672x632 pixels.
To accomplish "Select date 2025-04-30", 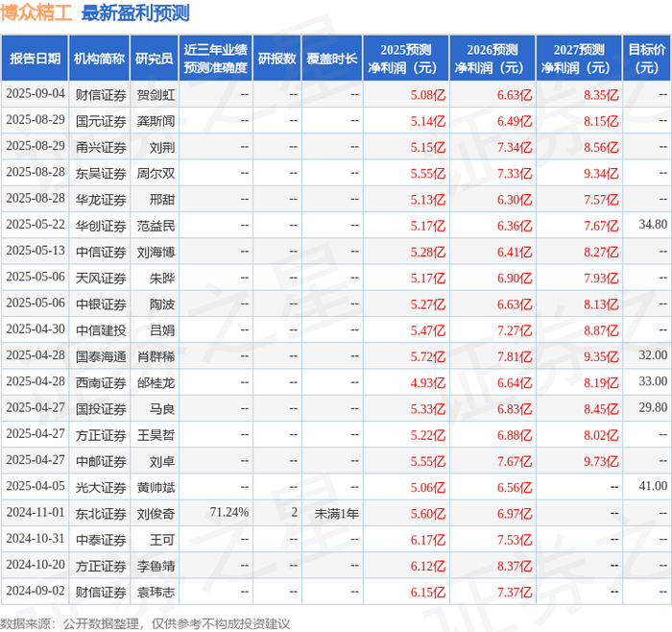I will click(36, 328).
